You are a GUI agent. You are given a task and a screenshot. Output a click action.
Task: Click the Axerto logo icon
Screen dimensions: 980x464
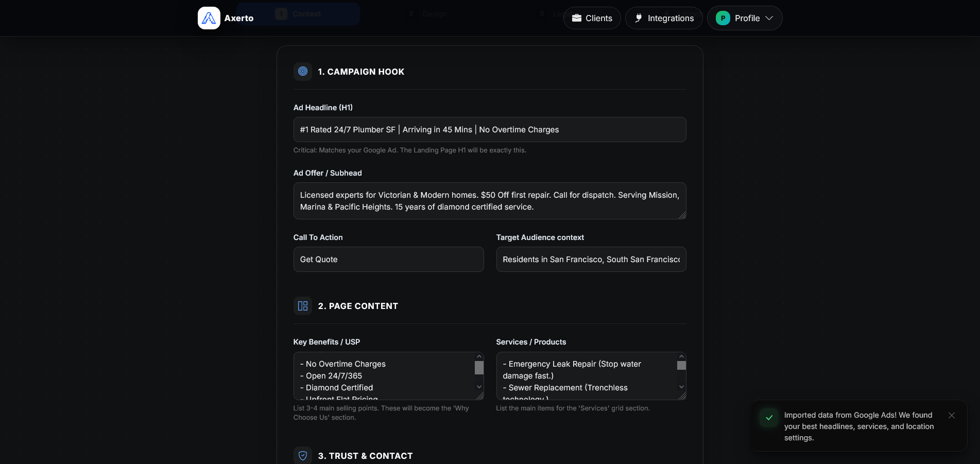209,18
